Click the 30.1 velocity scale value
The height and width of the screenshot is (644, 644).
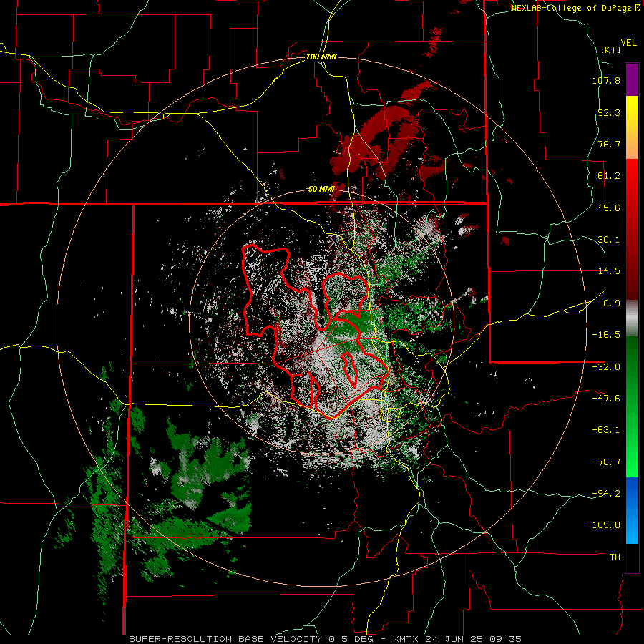click(x=609, y=240)
